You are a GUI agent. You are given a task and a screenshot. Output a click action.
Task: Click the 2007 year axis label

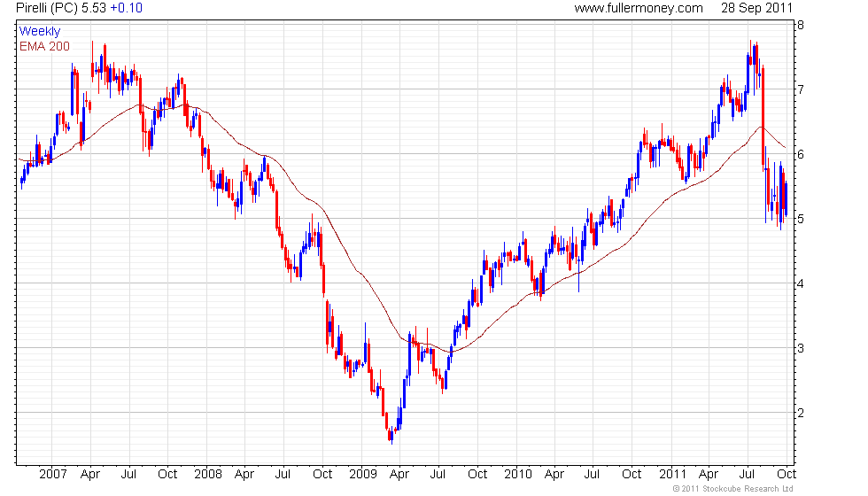[53, 475]
